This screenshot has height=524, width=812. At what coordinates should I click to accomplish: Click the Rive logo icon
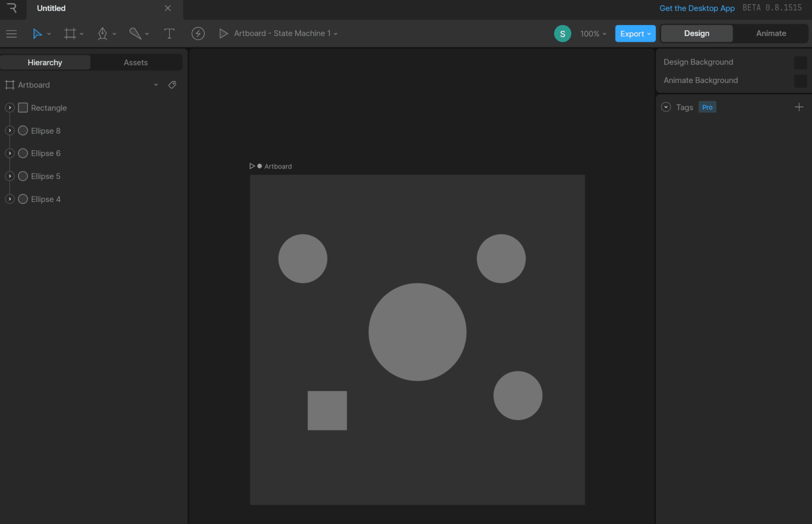(x=12, y=8)
